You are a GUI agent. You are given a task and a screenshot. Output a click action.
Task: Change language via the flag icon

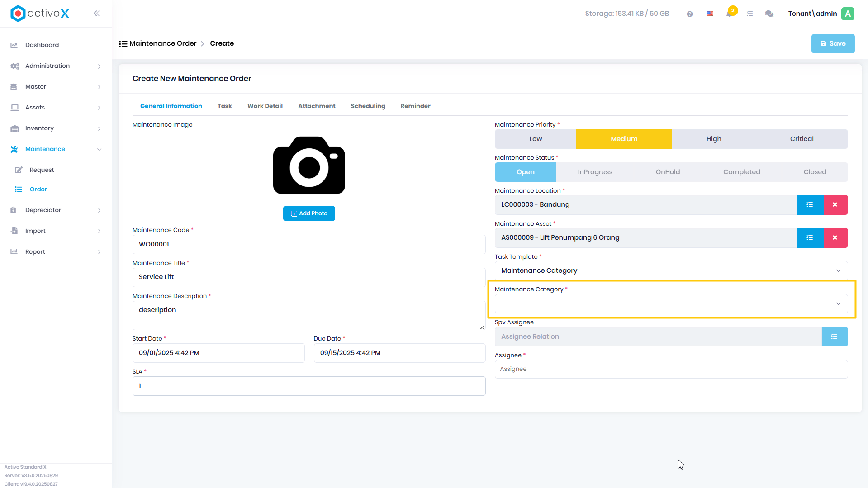tap(710, 14)
